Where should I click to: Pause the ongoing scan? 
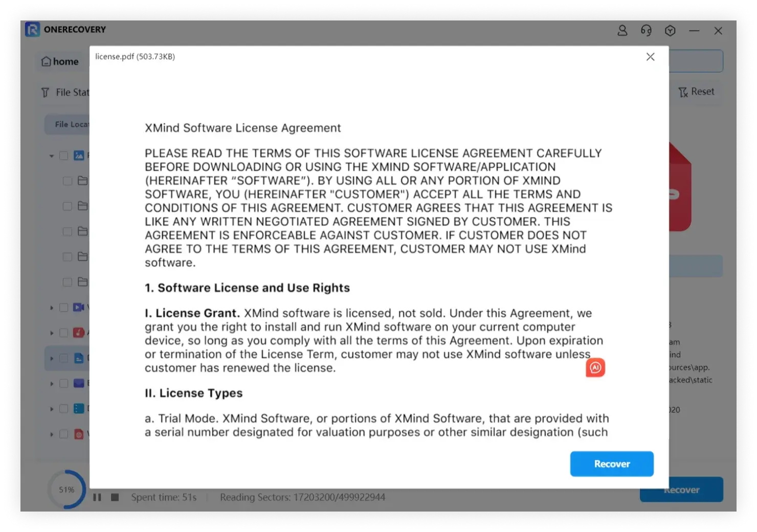(97, 497)
